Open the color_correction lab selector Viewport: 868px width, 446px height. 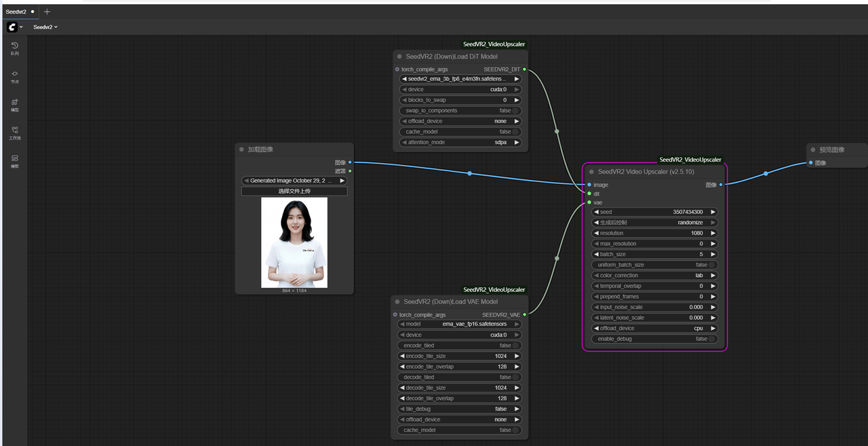tap(654, 276)
